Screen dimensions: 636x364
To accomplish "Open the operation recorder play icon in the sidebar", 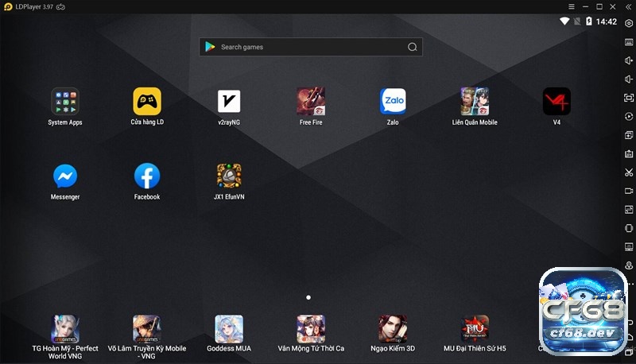I will 629,116.
